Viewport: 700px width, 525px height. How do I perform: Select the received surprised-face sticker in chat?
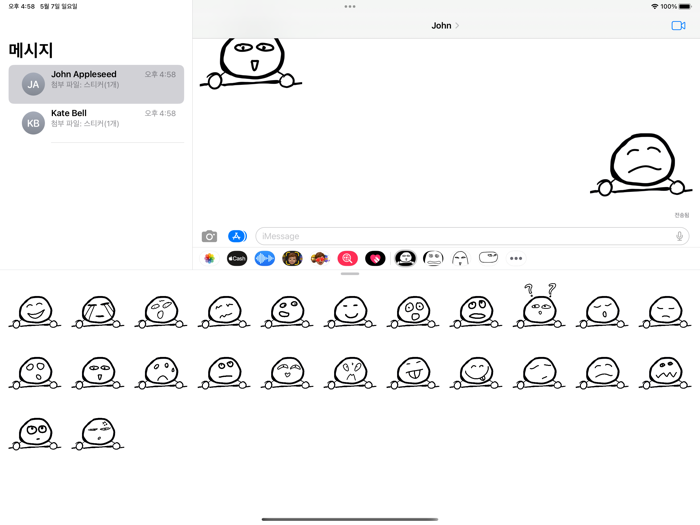[x=251, y=63]
